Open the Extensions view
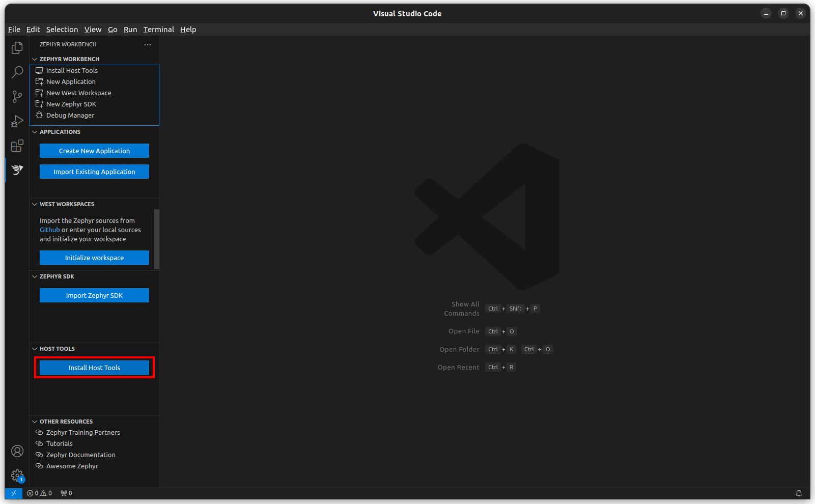This screenshot has height=504, width=815. coord(17,145)
